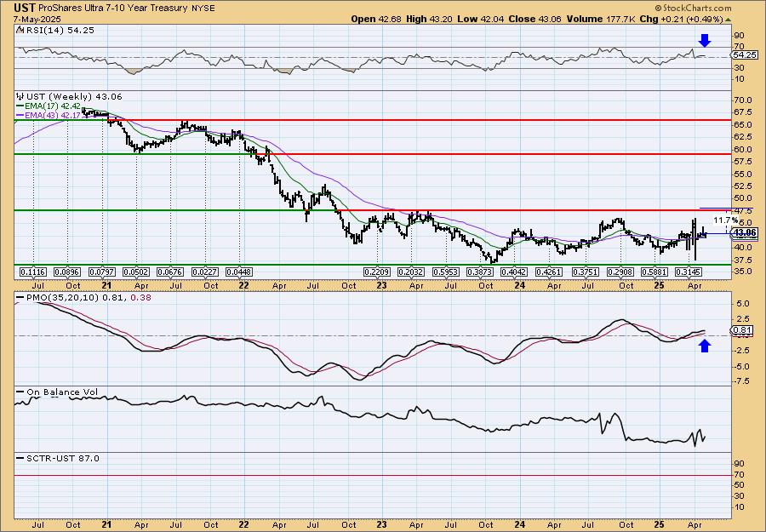
Task: Click the EMA(17) 42.42 legend text
Action: (x=53, y=106)
